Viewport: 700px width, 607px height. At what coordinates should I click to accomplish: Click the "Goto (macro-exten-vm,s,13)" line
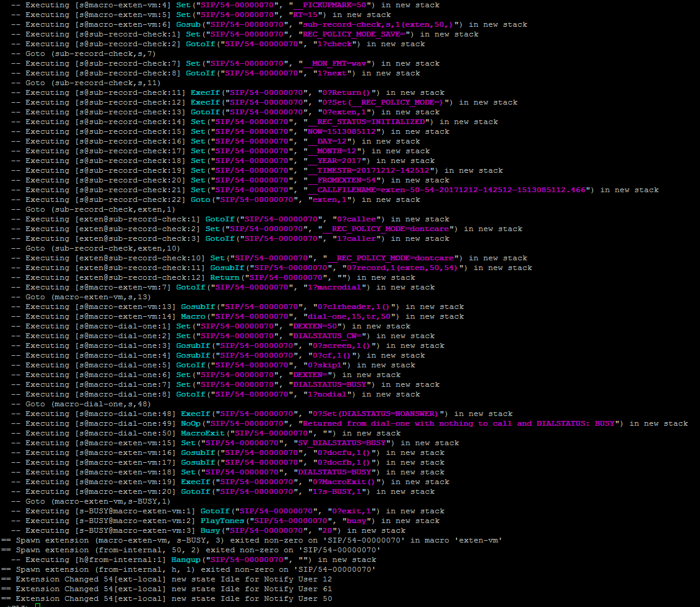(x=88, y=297)
